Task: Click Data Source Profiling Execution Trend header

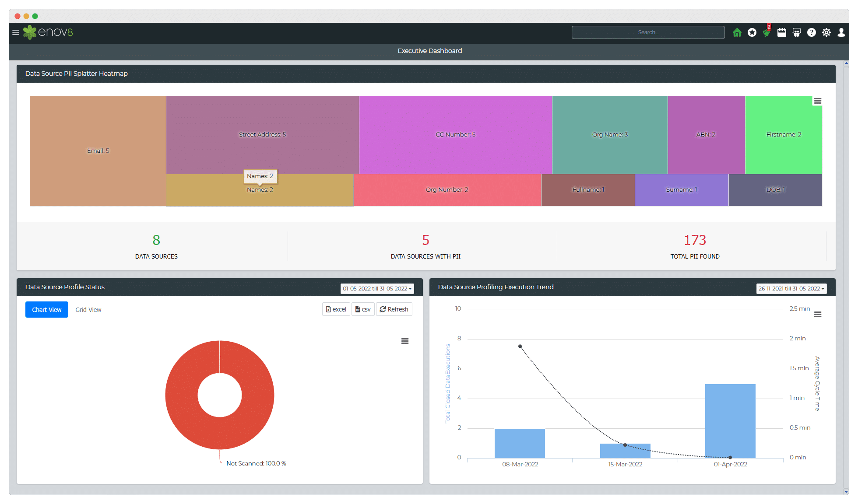Action: pos(496,287)
